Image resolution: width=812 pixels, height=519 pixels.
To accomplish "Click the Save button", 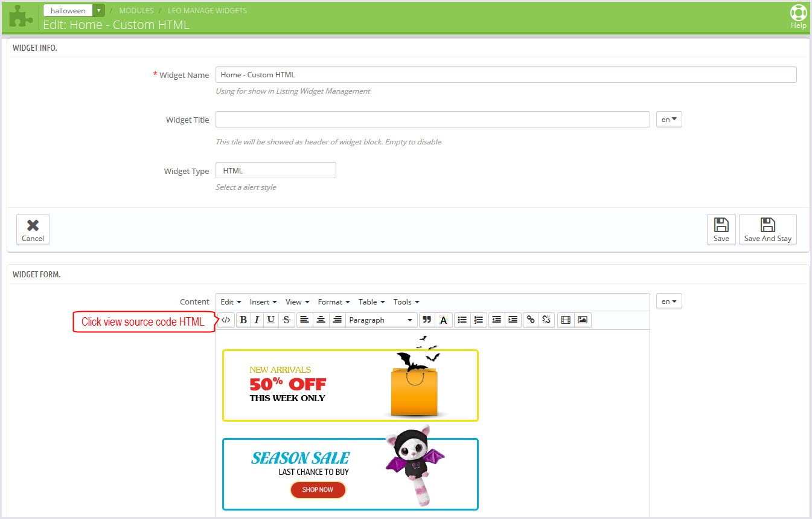I will pos(721,230).
